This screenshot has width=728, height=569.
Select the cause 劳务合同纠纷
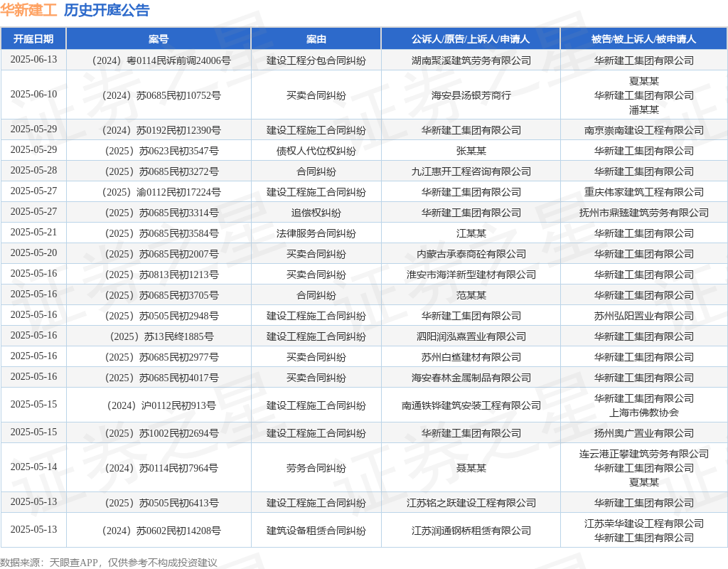click(x=316, y=468)
